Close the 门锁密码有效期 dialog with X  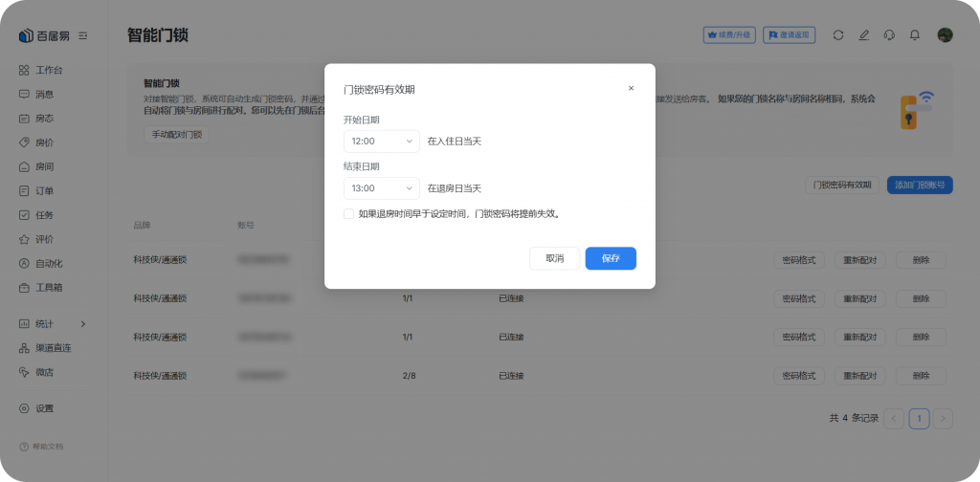coord(631,88)
